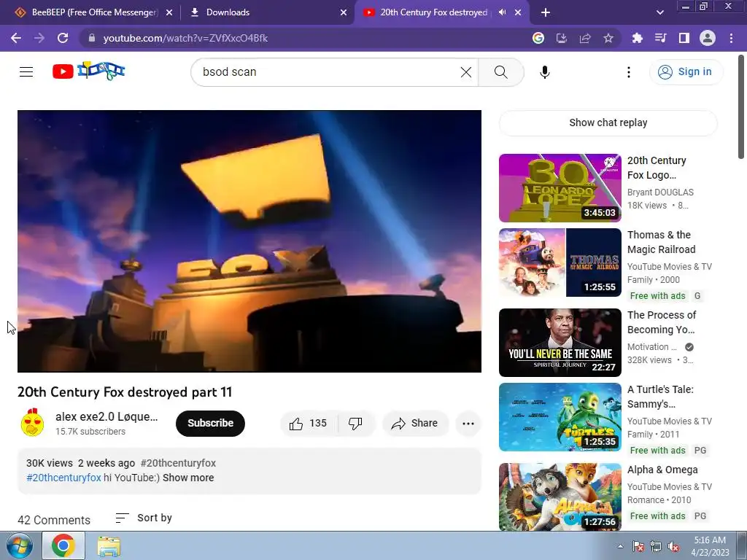Click the Action Center flag icon
The height and width of the screenshot is (560, 747).
[x=638, y=547]
